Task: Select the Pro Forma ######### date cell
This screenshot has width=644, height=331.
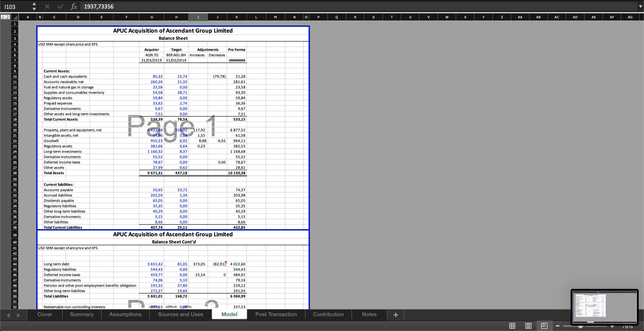Action: pos(237,60)
